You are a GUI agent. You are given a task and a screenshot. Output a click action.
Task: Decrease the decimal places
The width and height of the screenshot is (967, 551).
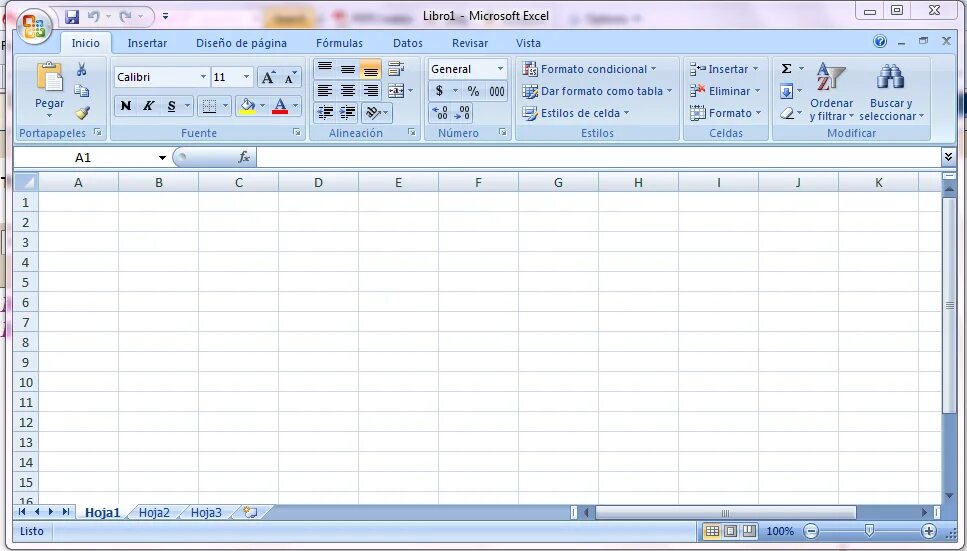[462, 113]
